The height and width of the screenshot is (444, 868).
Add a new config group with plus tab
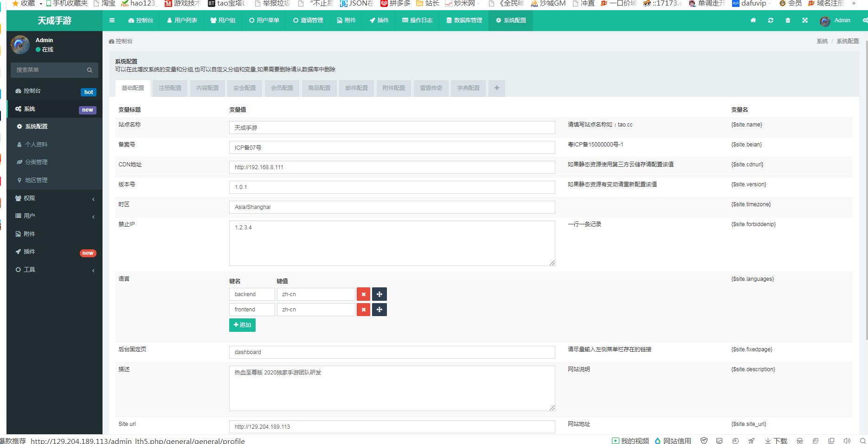coord(496,88)
